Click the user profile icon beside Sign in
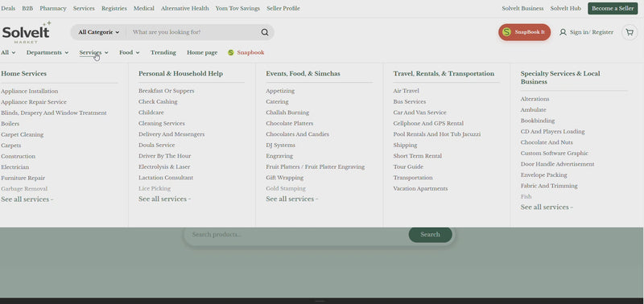Viewport: 644px width, 304px height. pyautogui.click(x=563, y=32)
